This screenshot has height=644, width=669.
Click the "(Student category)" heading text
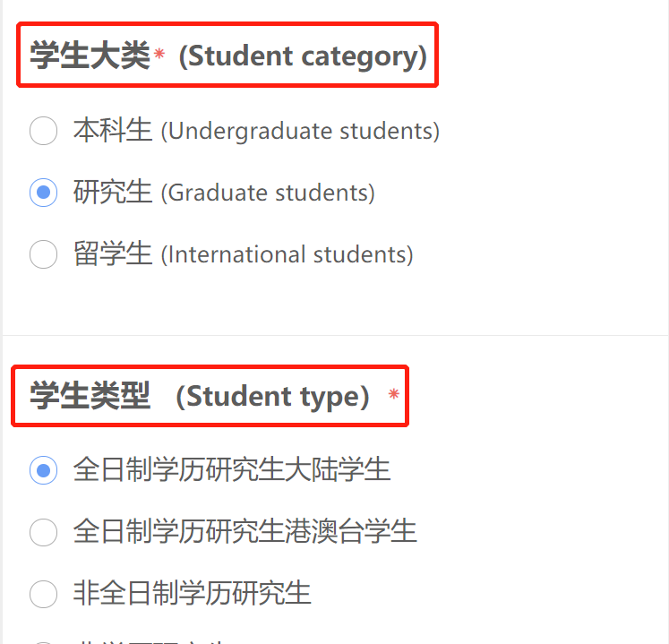[x=303, y=56]
